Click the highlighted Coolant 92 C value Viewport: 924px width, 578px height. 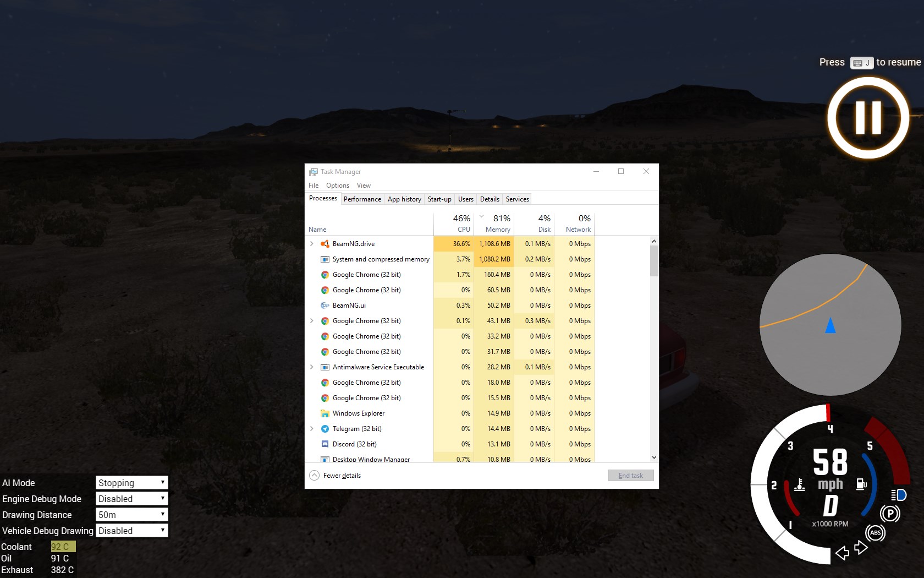(x=63, y=547)
